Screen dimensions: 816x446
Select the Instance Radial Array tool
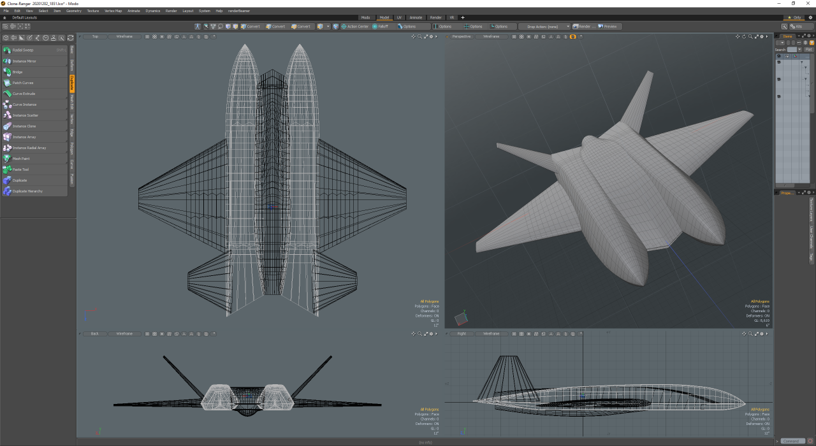point(29,148)
